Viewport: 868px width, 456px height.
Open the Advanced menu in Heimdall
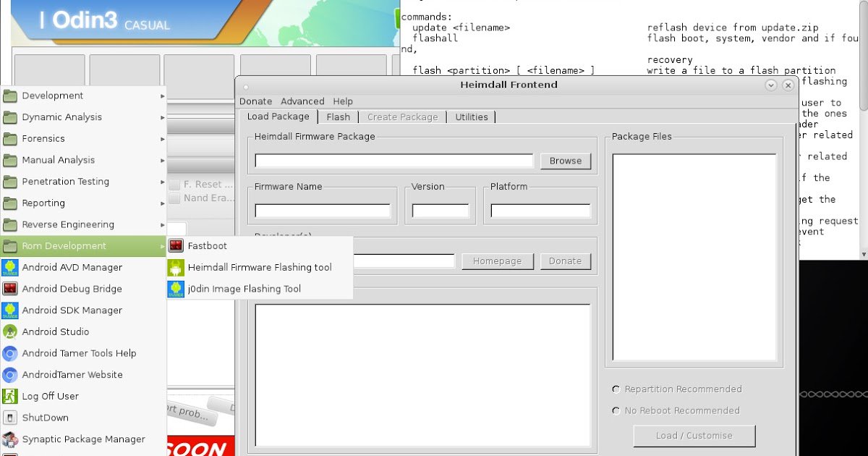(x=302, y=101)
